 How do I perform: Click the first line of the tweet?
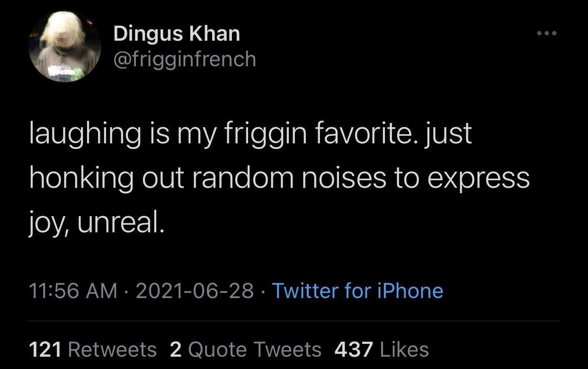coord(250,132)
